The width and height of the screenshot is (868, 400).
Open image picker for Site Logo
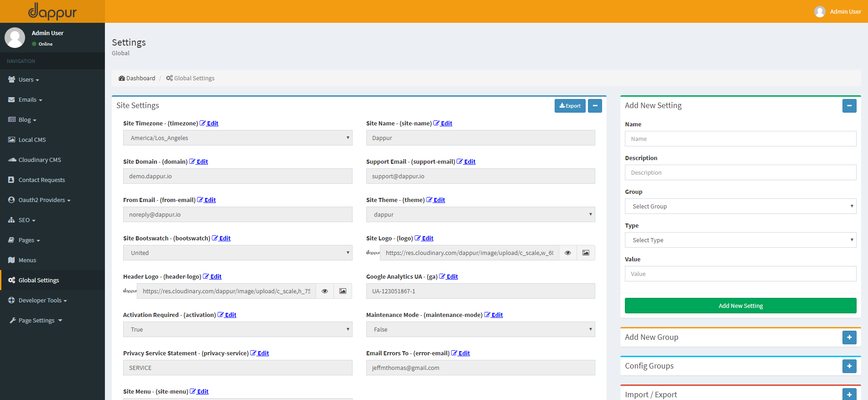click(586, 253)
